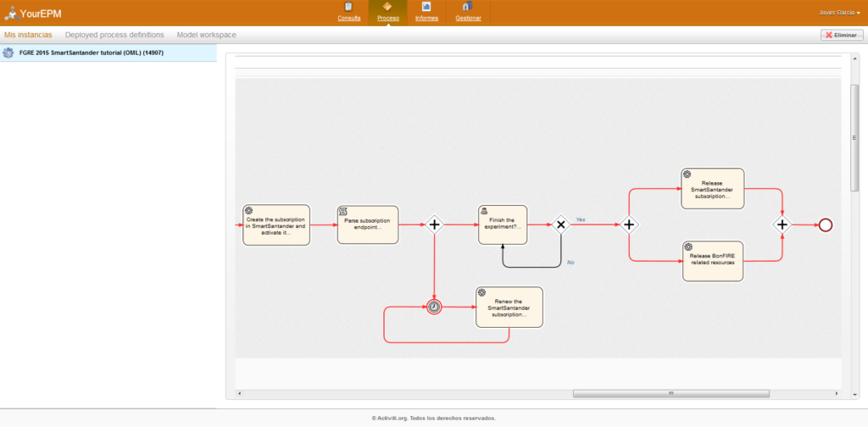Switch to Deployed process definitions tab
Image resolution: width=868 pixels, height=427 pixels.
(114, 35)
